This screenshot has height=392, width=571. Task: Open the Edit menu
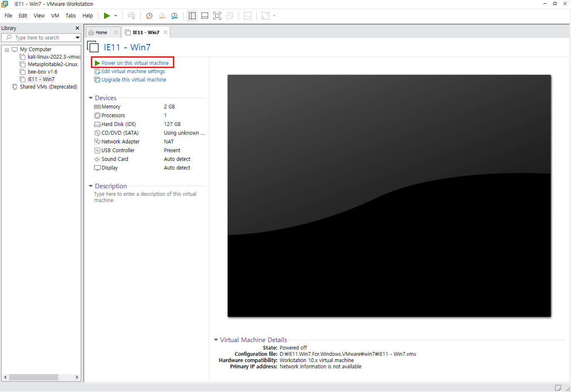(23, 16)
